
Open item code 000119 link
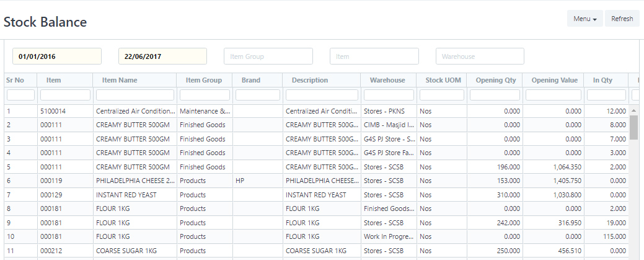(x=50, y=181)
